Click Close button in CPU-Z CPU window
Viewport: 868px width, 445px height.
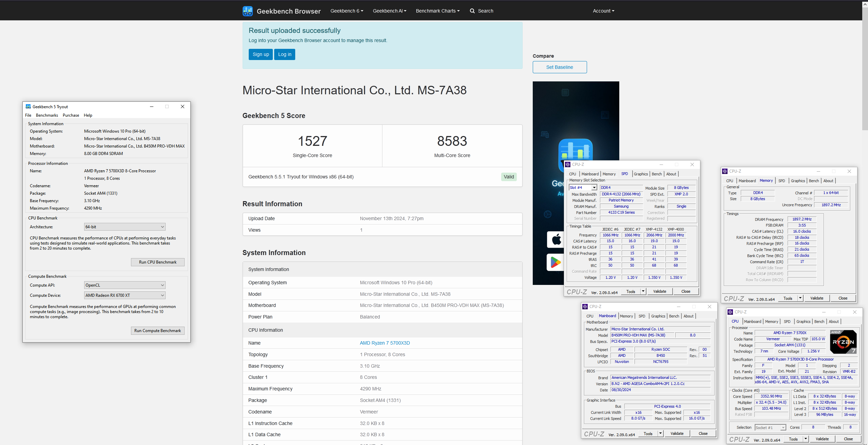click(x=848, y=439)
